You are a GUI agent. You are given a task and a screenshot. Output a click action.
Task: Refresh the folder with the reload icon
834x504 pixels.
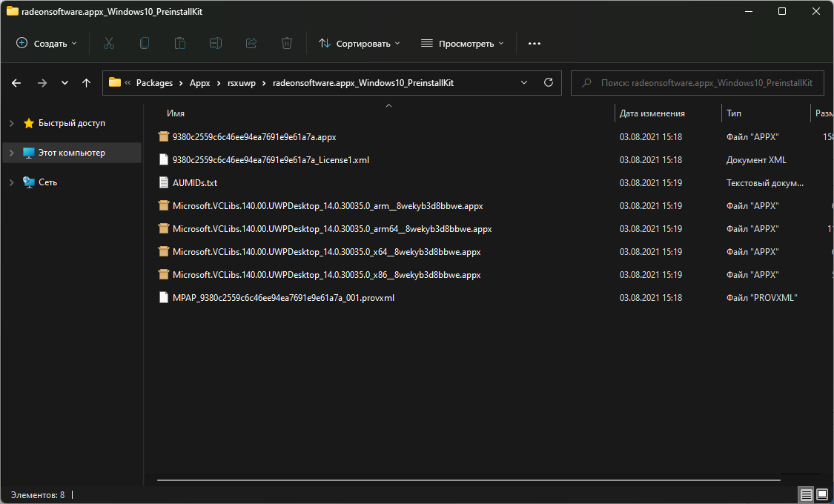click(549, 82)
